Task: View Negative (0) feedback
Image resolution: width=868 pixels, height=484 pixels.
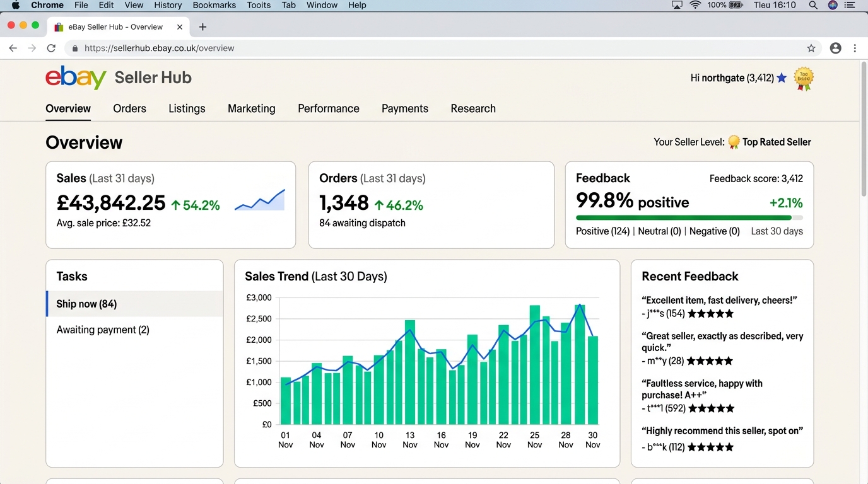Action: point(715,231)
